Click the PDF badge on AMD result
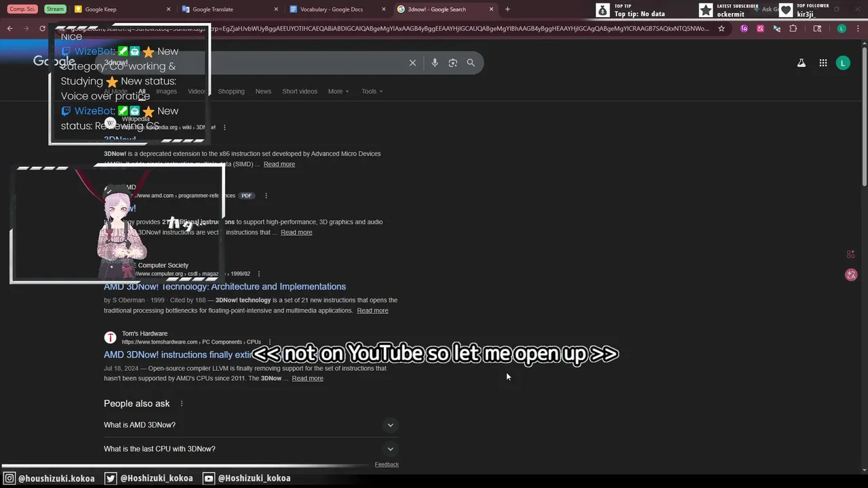Screen dimensions: 868x488 click(x=246, y=195)
